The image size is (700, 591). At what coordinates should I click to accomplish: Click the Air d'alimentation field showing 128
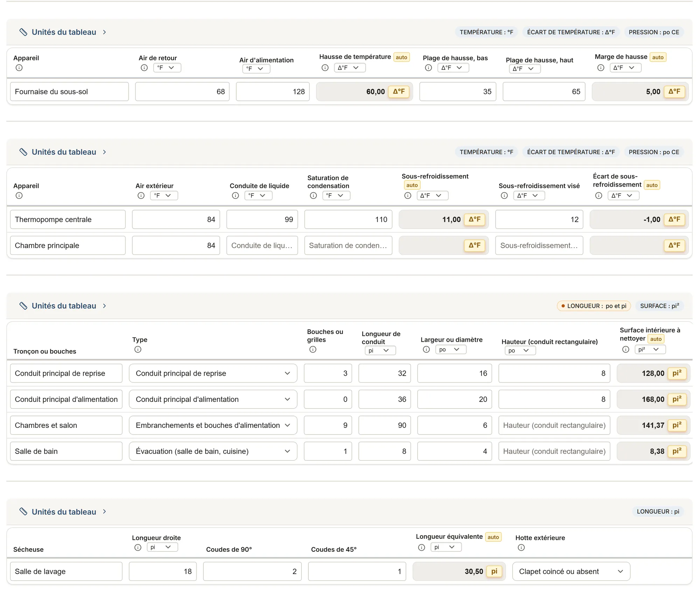tap(273, 92)
